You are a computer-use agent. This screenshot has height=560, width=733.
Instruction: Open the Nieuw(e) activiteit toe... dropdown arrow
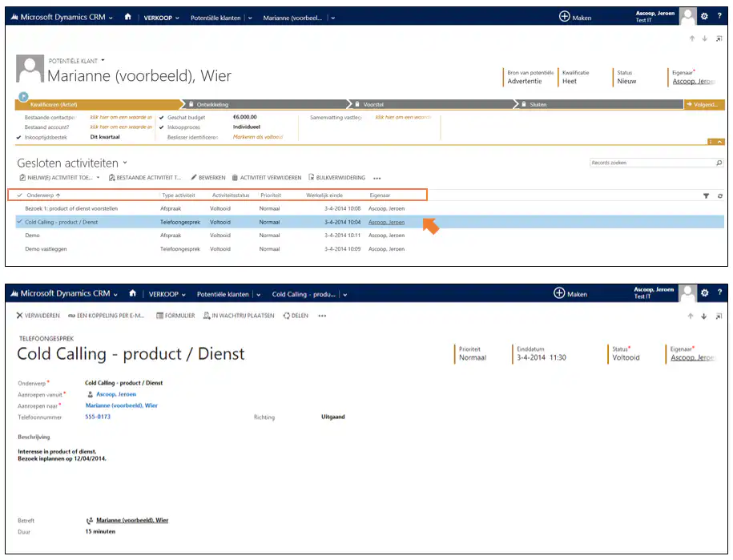point(98,178)
